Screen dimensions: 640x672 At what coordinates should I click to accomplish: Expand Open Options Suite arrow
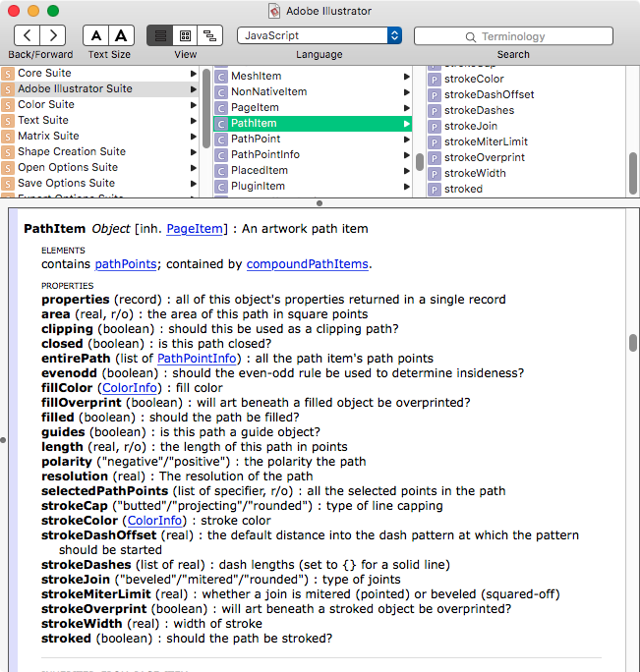pyautogui.click(x=194, y=168)
